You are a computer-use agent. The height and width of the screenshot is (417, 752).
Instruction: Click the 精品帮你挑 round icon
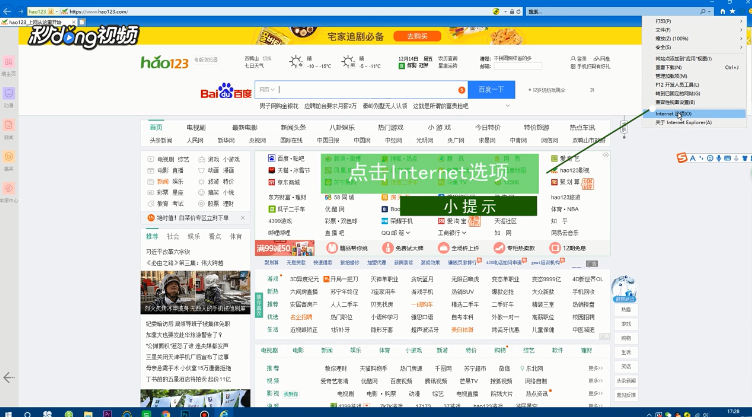tap(332, 248)
